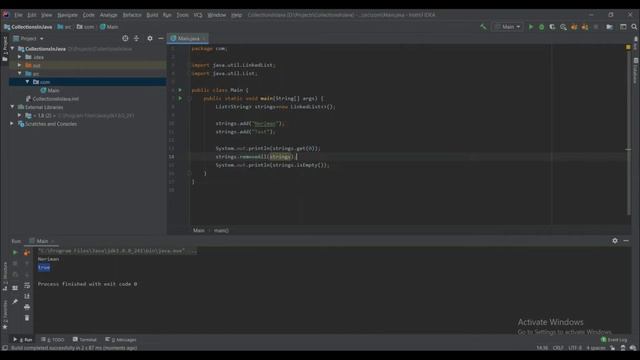
Task: Expand the Scratches and Consoles node
Action: [13, 124]
